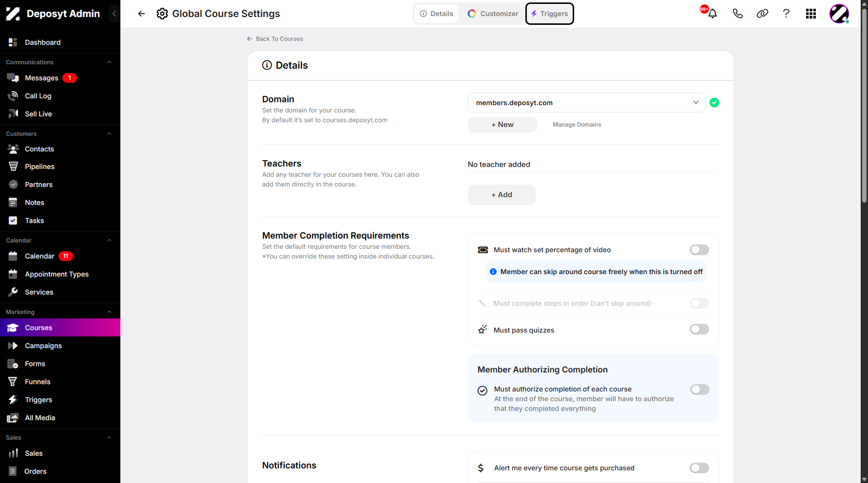This screenshot has height=483, width=868.
Task: Open Contacts in the sidebar
Action: coord(60,149)
